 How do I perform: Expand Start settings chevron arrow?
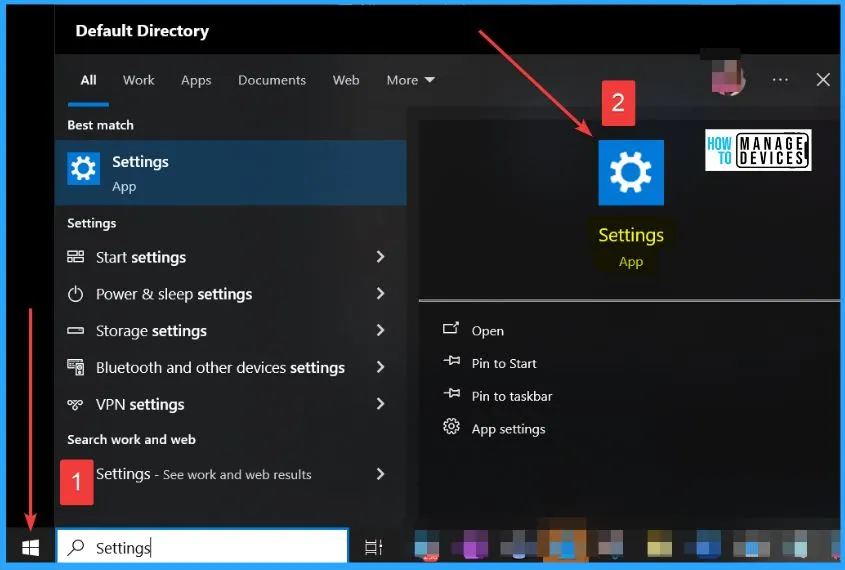click(x=380, y=256)
